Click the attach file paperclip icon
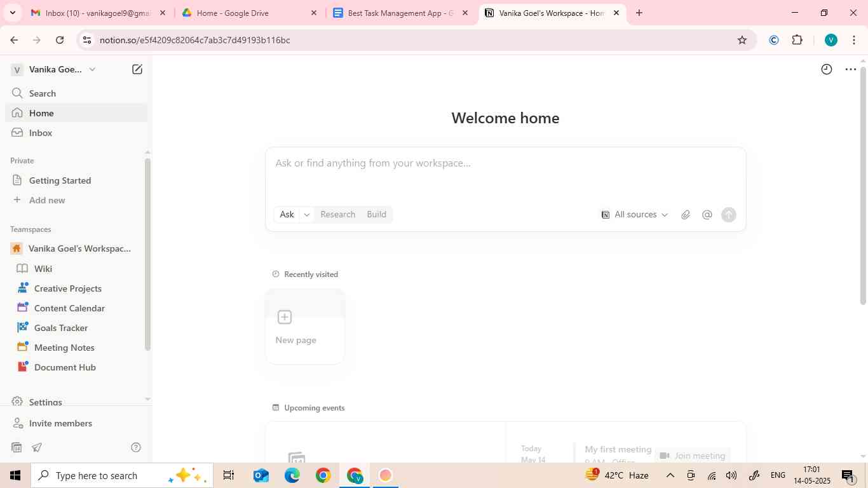This screenshot has height=488, width=868. tap(686, 215)
